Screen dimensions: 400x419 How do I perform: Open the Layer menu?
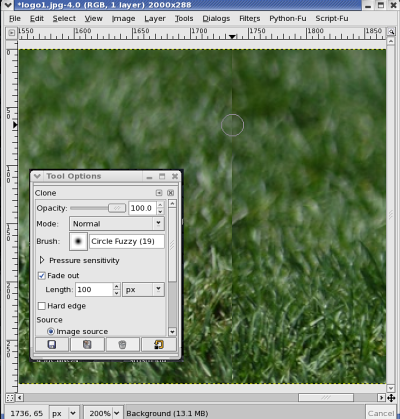coord(155,19)
